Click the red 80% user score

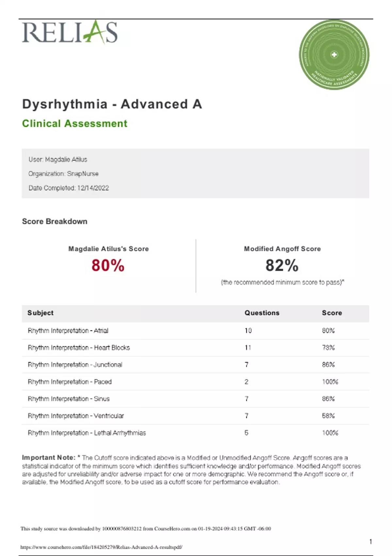point(108,265)
